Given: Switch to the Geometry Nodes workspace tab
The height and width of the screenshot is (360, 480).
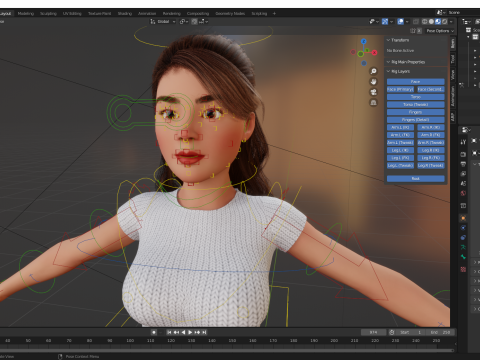Looking at the screenshot, I should click(230, 14).
